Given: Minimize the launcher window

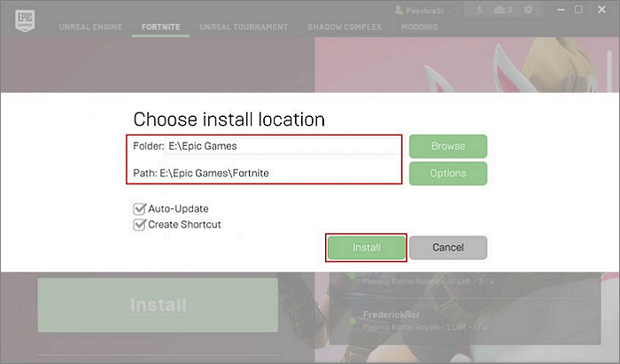Looking at the screenshot, I should click(x=561, y=10).
